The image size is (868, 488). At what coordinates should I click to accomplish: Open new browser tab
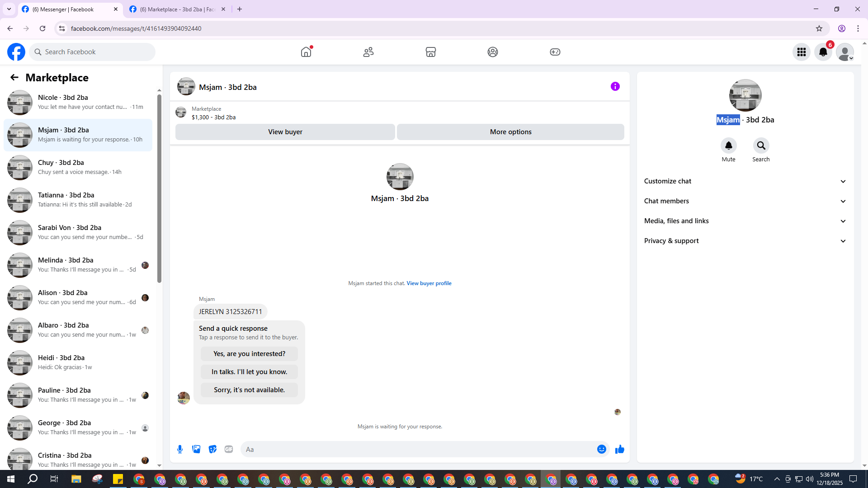(240, 9)
